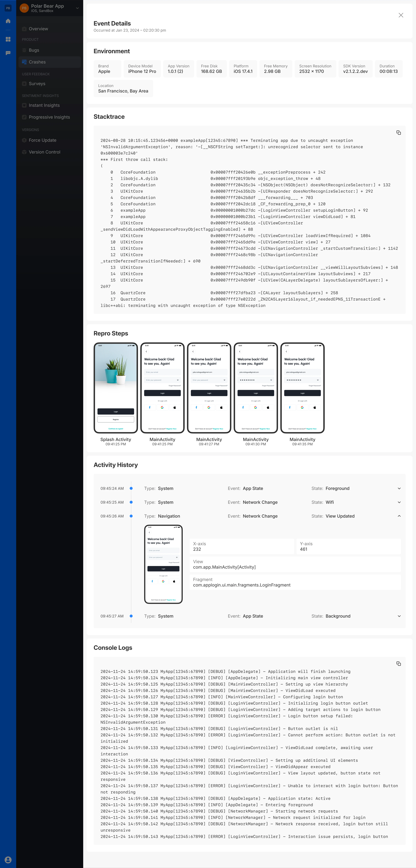Click the 09:45:26 AM timeline dot
The width and height of the screenshot is (416, 868).
coord(131,516)
